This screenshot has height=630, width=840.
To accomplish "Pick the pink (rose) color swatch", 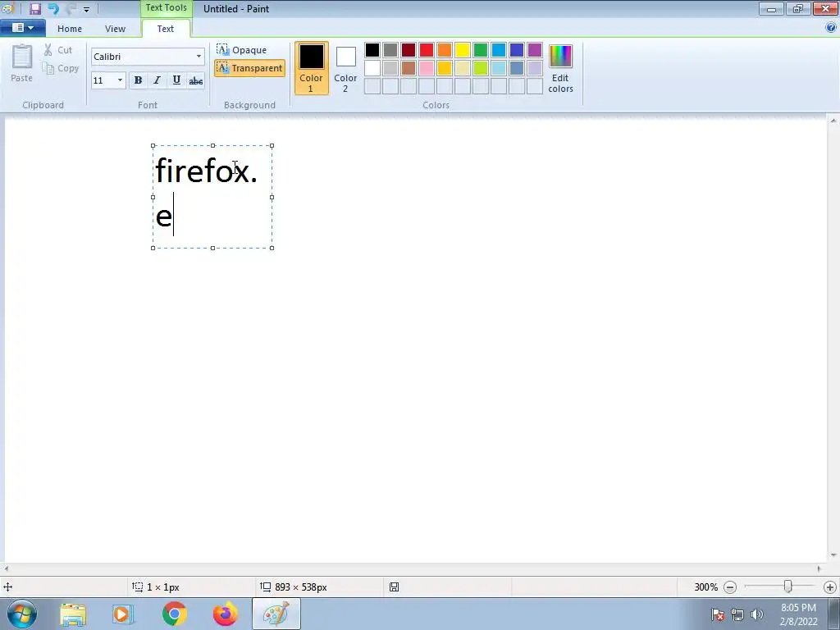I will pyautogui.click(x=427, y=68).
